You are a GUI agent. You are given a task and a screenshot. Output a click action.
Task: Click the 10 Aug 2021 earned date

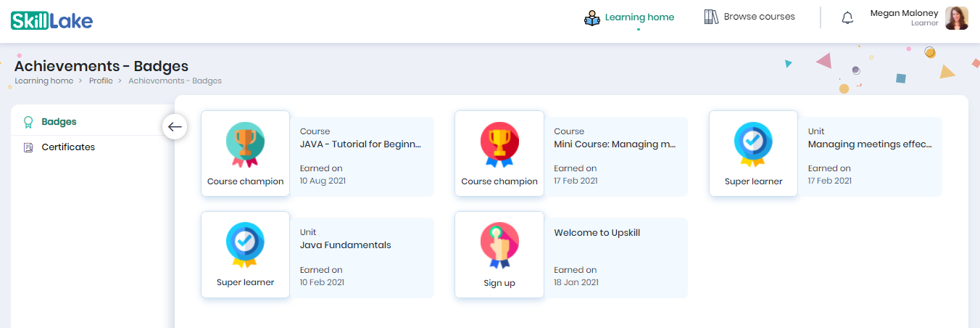323,181
